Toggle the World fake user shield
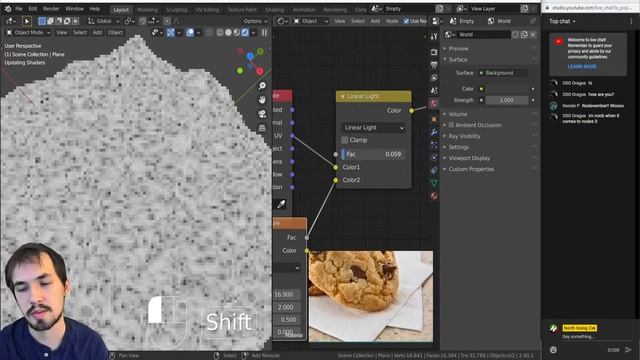 pos(516,35)
